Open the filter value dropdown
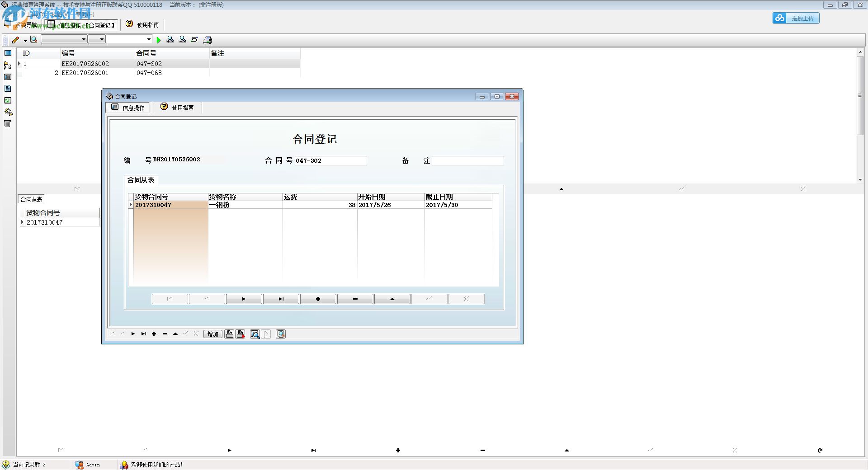 (x=149, y=39)
